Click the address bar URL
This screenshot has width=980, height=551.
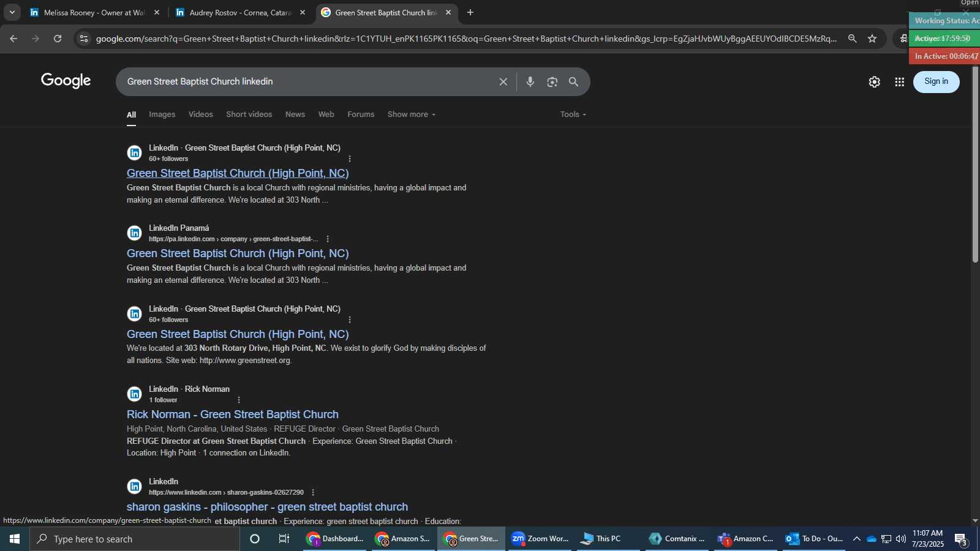tap(466, 39)
